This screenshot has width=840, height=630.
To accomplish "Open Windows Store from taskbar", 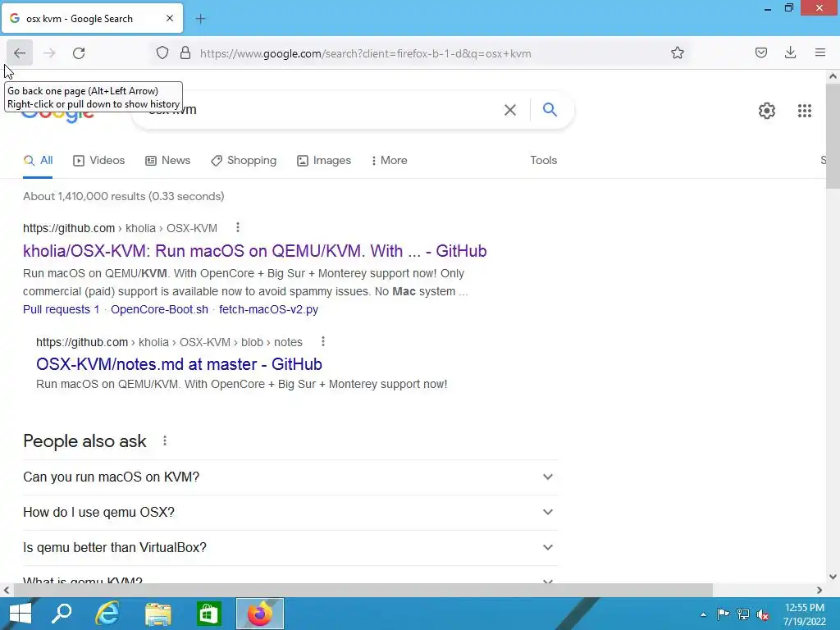I will click(x=208, y=614).
